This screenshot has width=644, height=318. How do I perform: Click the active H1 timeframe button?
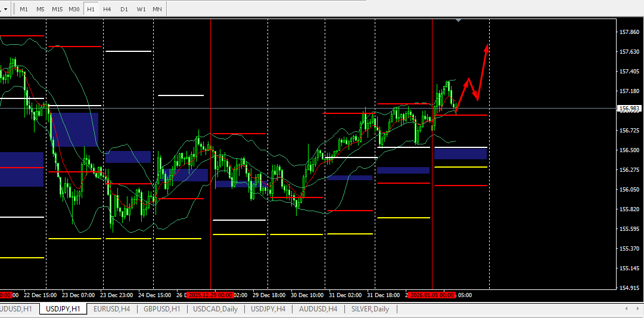point(91,9)
